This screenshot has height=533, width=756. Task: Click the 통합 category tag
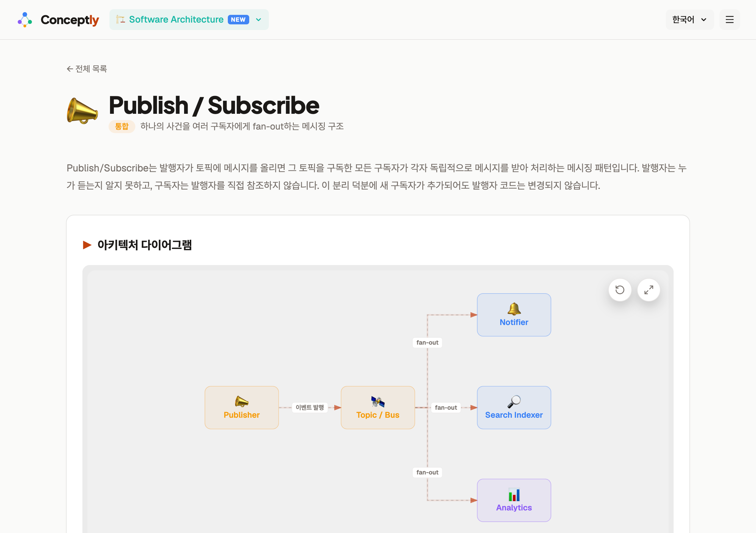(x=122, y=126)
